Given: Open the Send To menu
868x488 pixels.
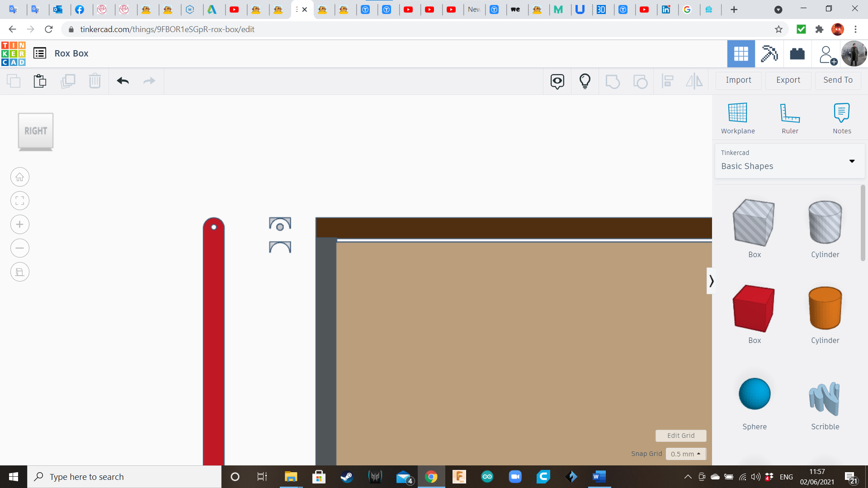Looking at the screenshot, I should [x=838, y=80].
